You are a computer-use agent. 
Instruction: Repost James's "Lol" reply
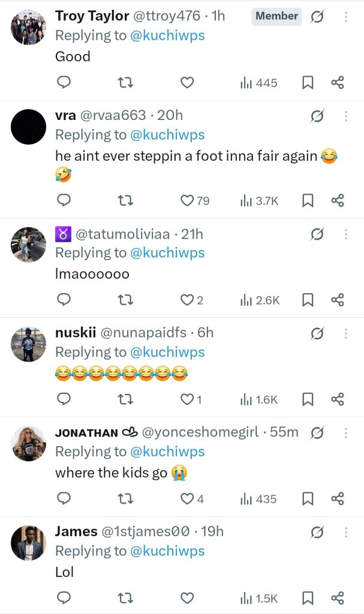(x=126, y=597)
